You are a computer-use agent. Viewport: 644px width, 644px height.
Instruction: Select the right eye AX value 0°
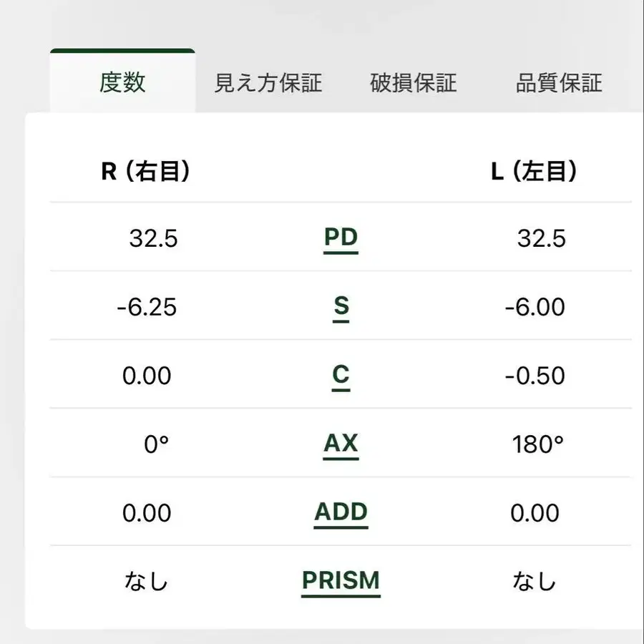click(156, 445)
